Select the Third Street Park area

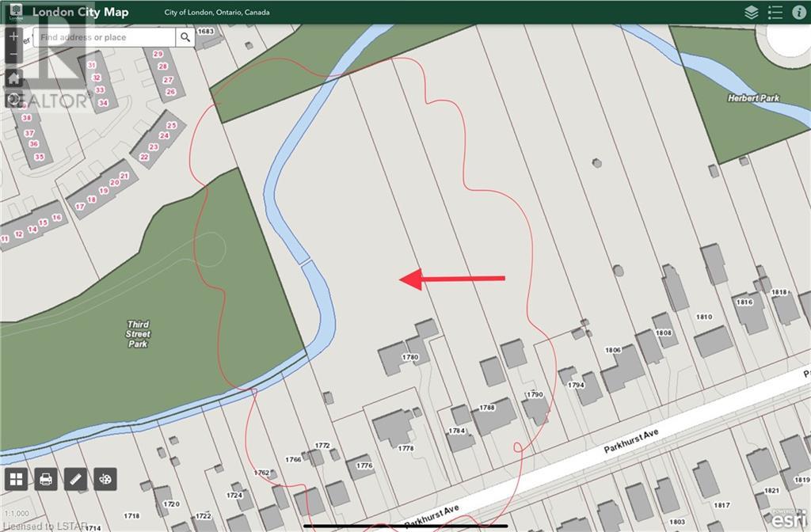138,333
